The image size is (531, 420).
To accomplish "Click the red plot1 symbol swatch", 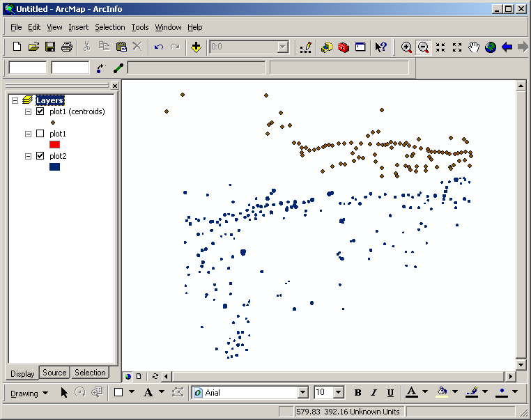I will tap(54, 145).
